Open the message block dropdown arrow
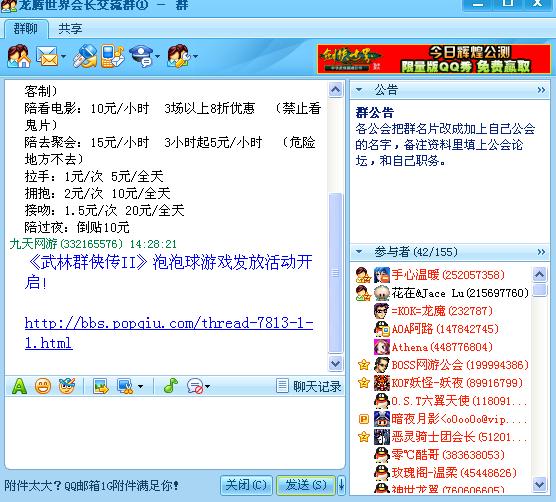 click(207, 386)
